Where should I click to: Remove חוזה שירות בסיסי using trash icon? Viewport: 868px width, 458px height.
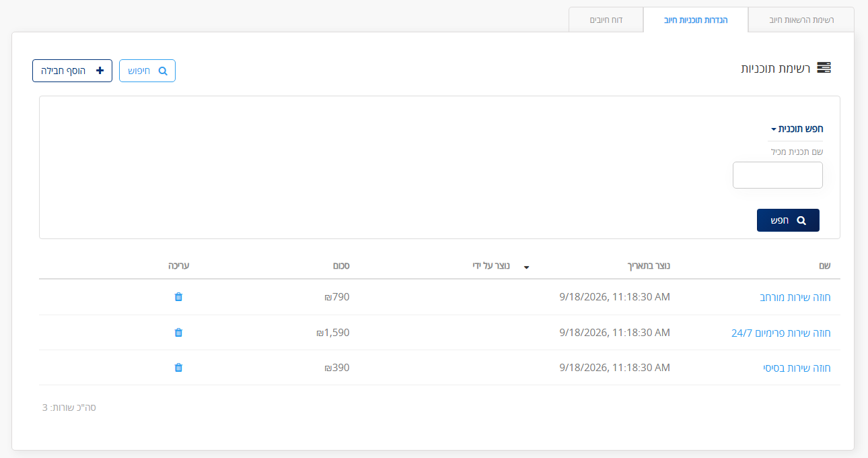pos(178,368)
